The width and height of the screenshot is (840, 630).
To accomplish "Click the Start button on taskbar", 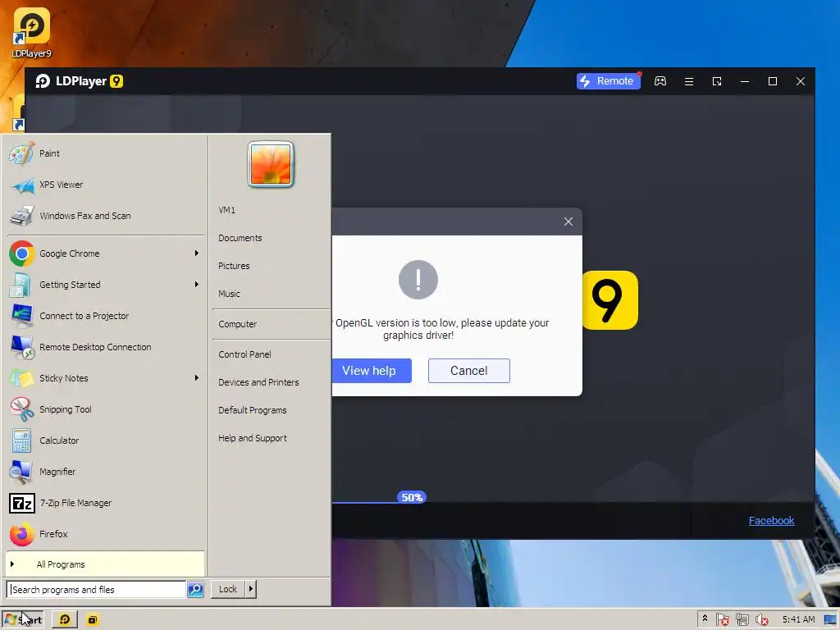I will pos(22,620).
